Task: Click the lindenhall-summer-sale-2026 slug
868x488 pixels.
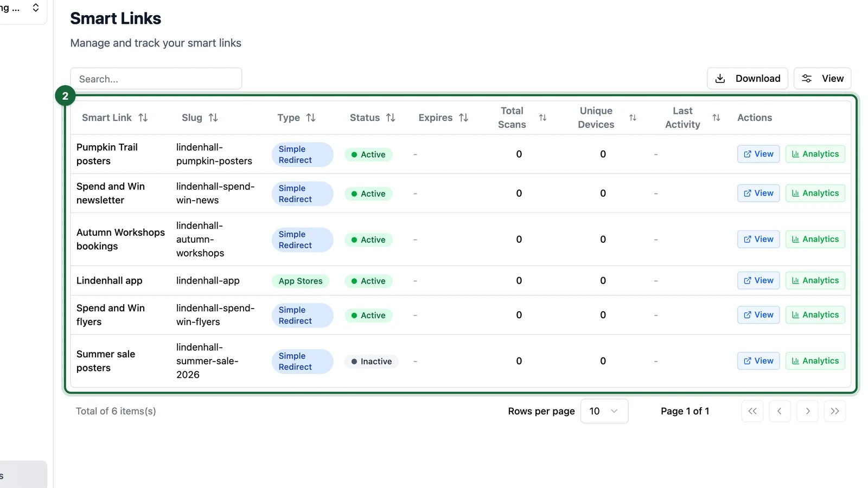Action: [207, 361]
